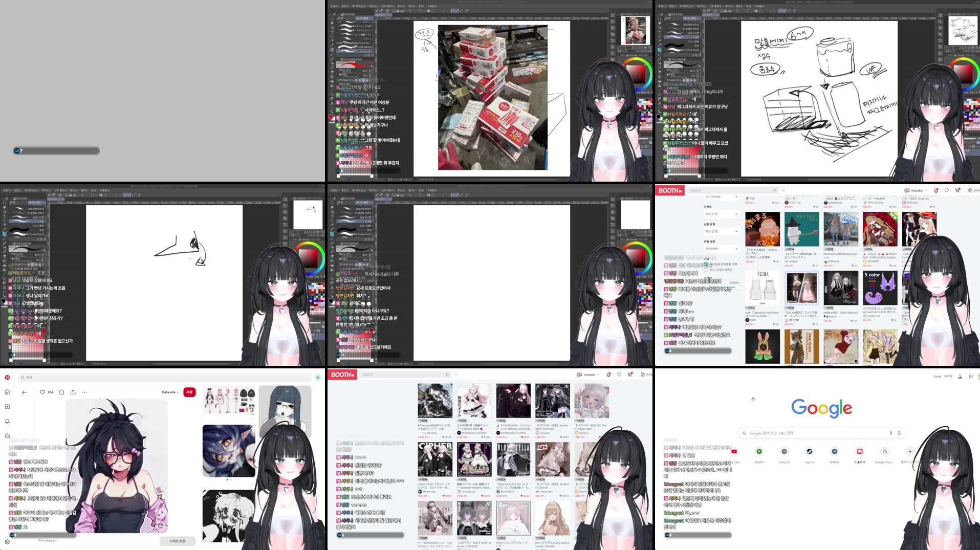Expand the 이벤트 filter dropdown on BOOTH
The height and width of the screenshot is (550, 980).
721,214
